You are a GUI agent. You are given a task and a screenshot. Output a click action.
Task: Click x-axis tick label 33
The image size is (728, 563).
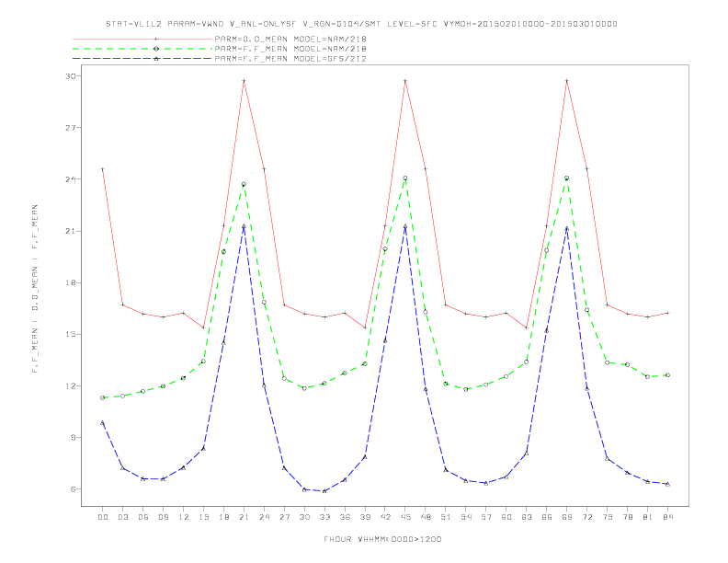pos(324,517)
